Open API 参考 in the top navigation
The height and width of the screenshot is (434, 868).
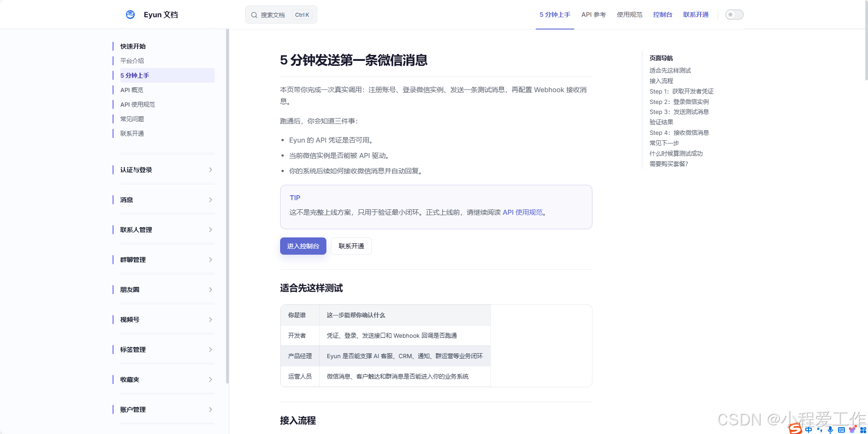click(593, 15)
